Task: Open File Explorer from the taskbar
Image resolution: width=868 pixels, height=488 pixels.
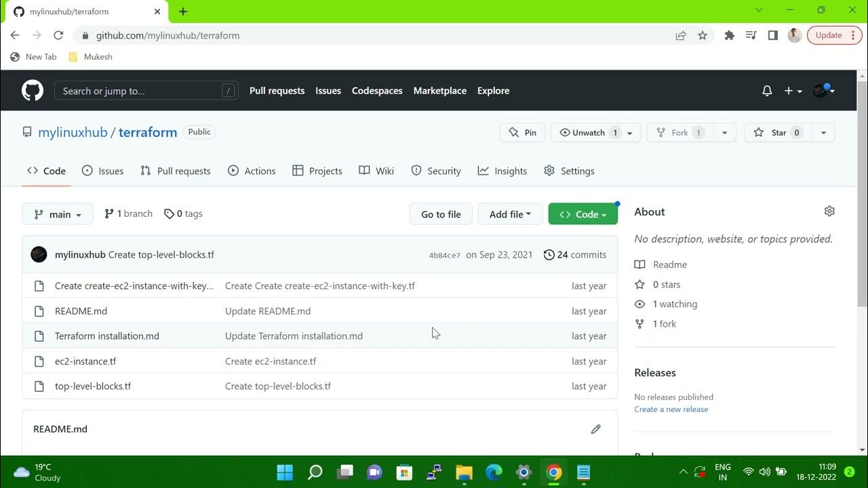Action: (464, 472)
